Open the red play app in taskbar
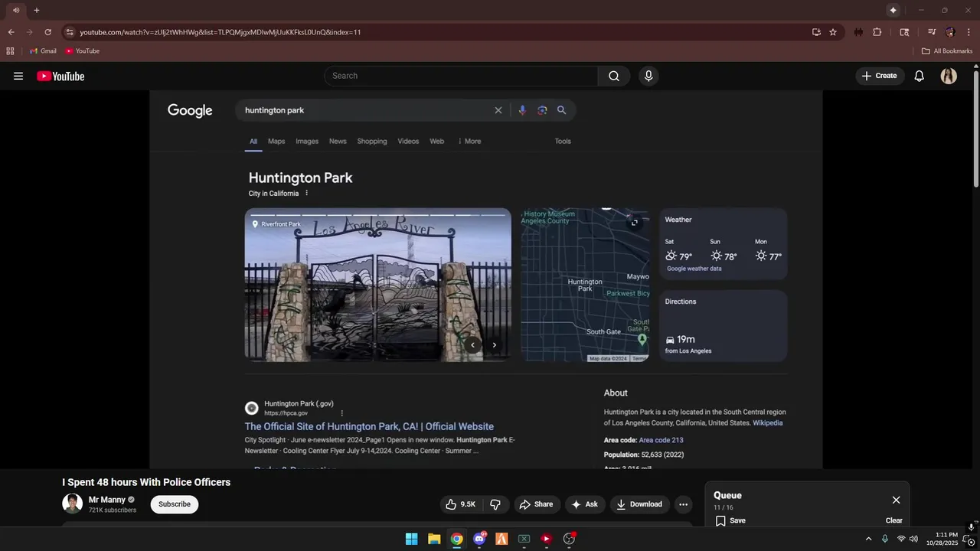 (x=547, y=539)
